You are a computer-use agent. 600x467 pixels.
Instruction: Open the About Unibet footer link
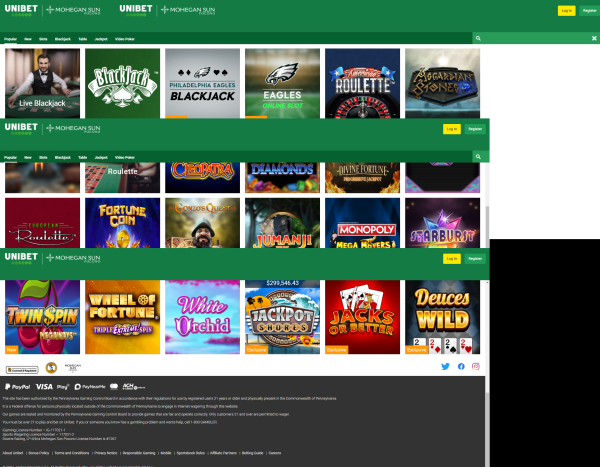pos(13,453)
